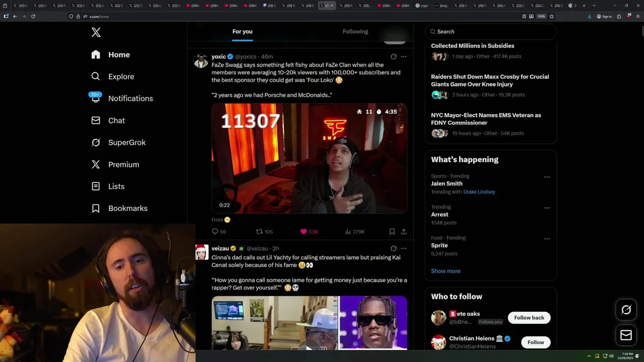Open Christian Heiens profile picture
644x362 pixels.
439,342
